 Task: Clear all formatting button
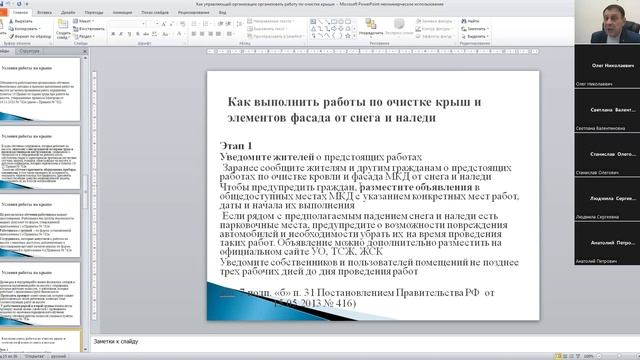[x=182, y=24]
